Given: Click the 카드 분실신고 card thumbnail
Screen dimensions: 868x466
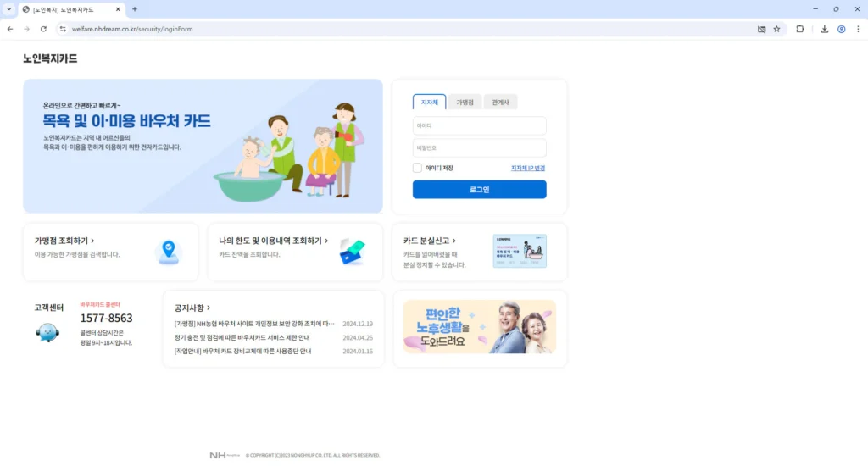Looking at the screenshot, I should (x=520, y=251).
